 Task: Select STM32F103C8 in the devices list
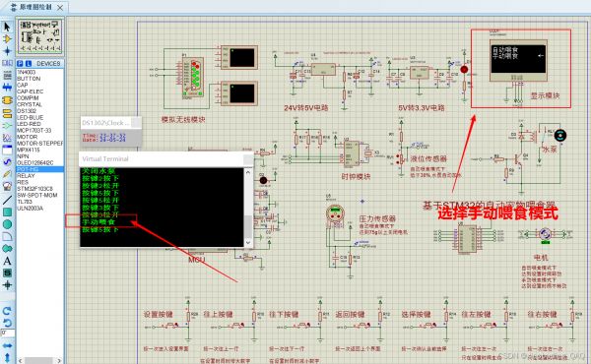pos(35,189)
